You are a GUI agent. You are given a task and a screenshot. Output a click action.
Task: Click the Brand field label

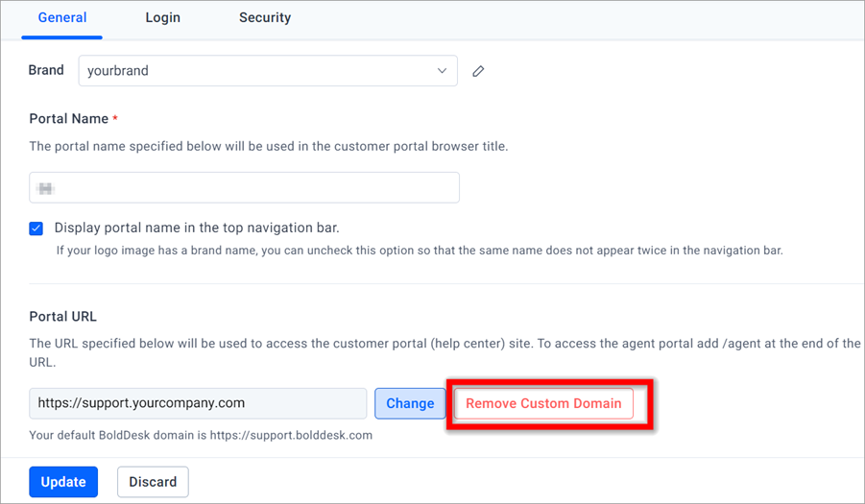pyautogui.click(x=46, y=70)
